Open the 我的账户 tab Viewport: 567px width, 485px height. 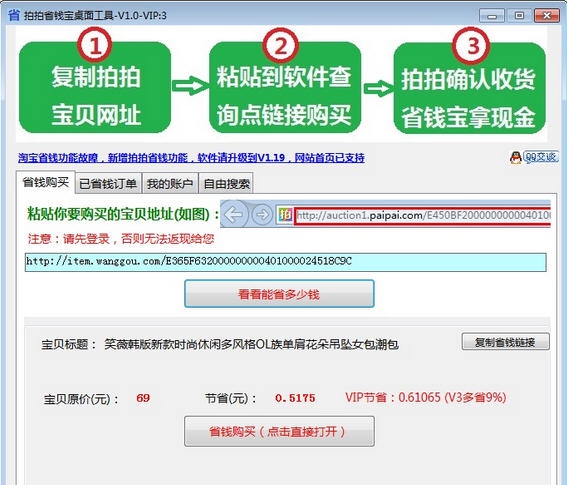170,184
